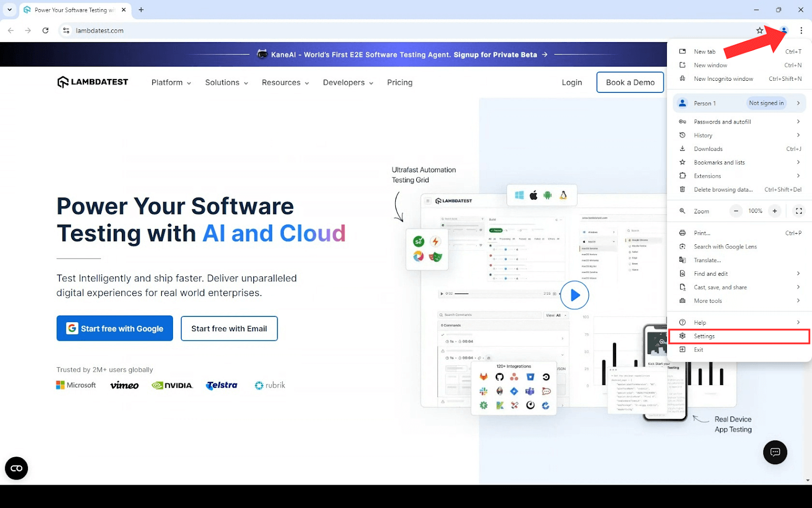Play the product demo video
The height and width of the screenshot is (508, 812).
[574, 295]
